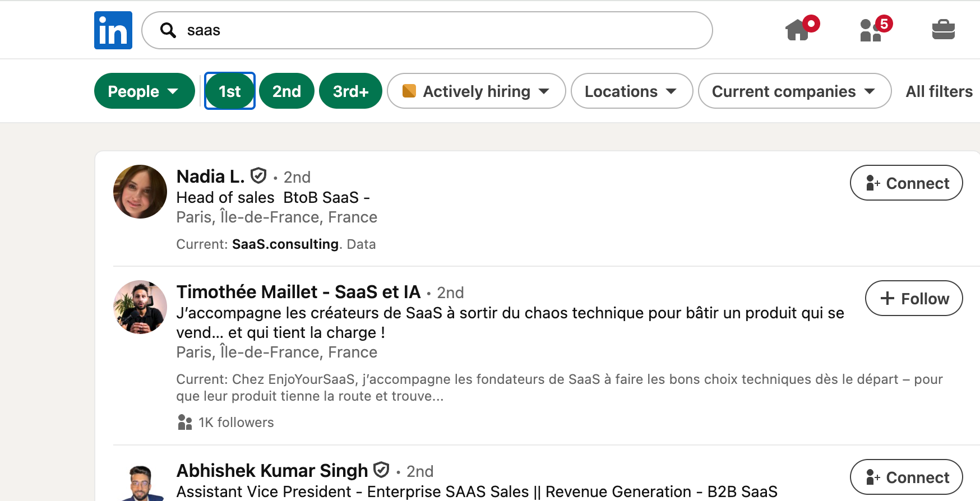
Task: Click the followers icon beside 1K followers
Action: pyautogui.click(x=185, y=422)
